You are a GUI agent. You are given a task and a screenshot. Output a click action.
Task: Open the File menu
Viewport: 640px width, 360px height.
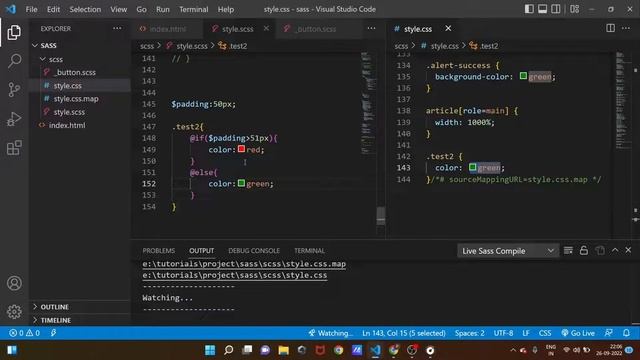tap(31, 9)
